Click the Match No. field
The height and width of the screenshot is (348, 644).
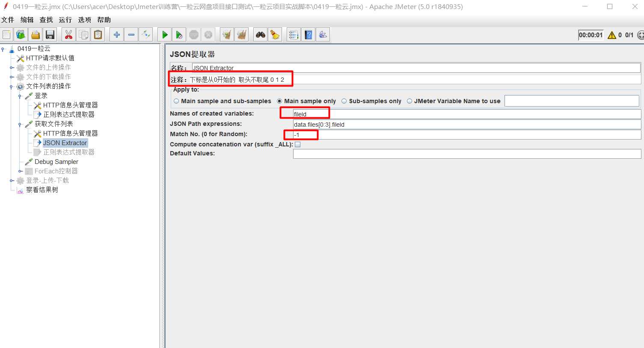(x=467, y=134)
